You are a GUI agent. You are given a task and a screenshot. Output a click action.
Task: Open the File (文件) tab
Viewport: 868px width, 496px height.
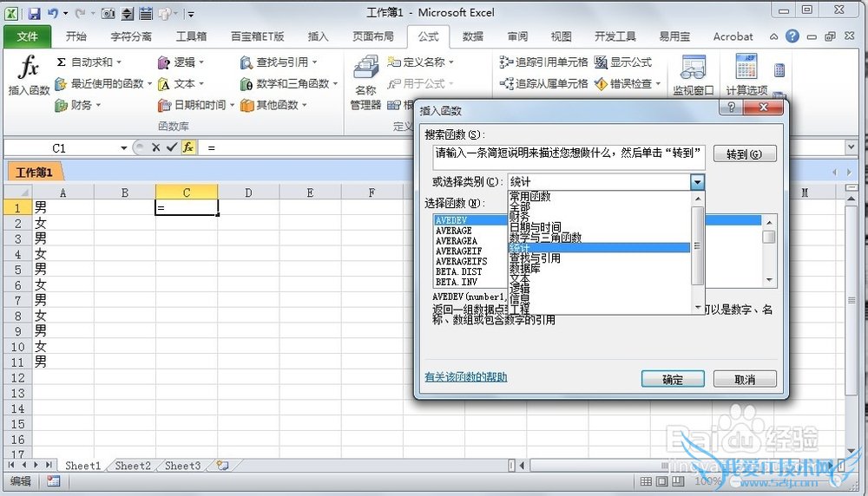click(27, 36)
